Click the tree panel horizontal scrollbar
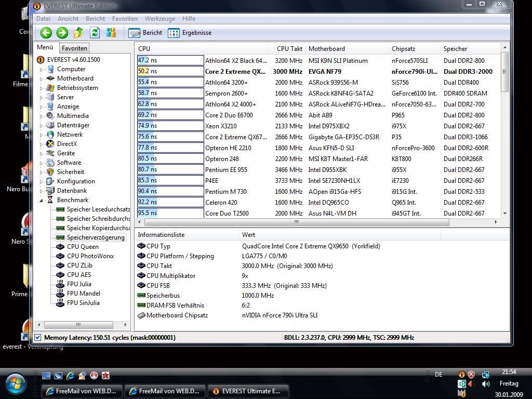The height and width of the screenshot is (399, 532). coord(79,325)
